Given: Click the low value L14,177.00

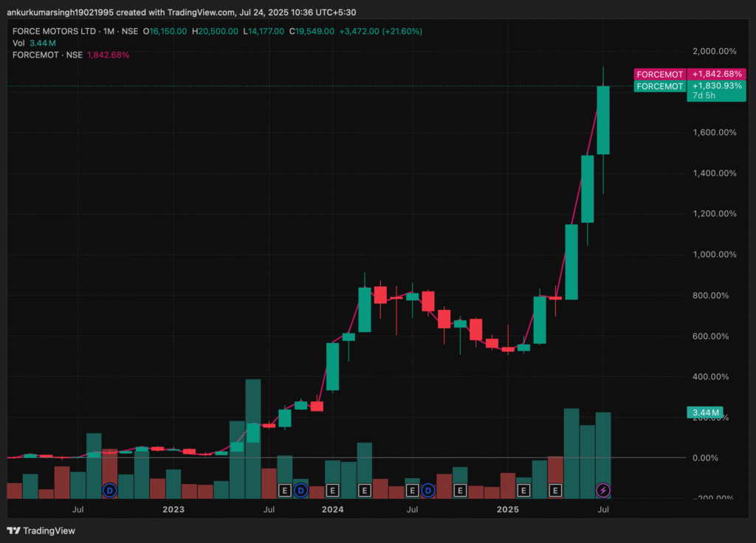Looking at the screenshot, I should coord(264,31).
